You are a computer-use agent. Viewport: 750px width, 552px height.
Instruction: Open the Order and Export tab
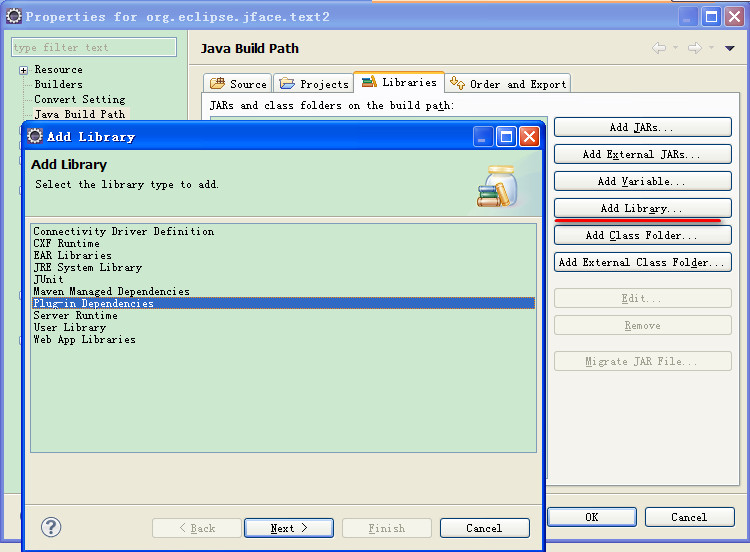tap(508, 84)
